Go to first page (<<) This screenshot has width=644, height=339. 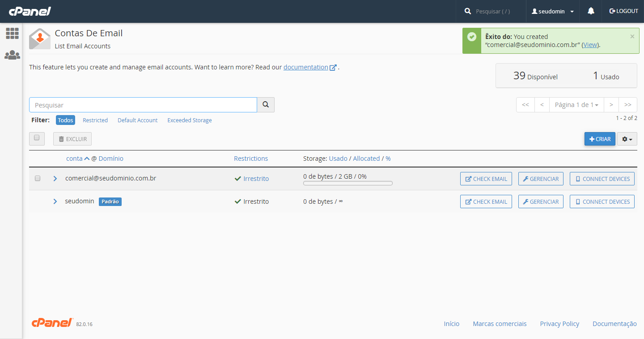[525, 105]
